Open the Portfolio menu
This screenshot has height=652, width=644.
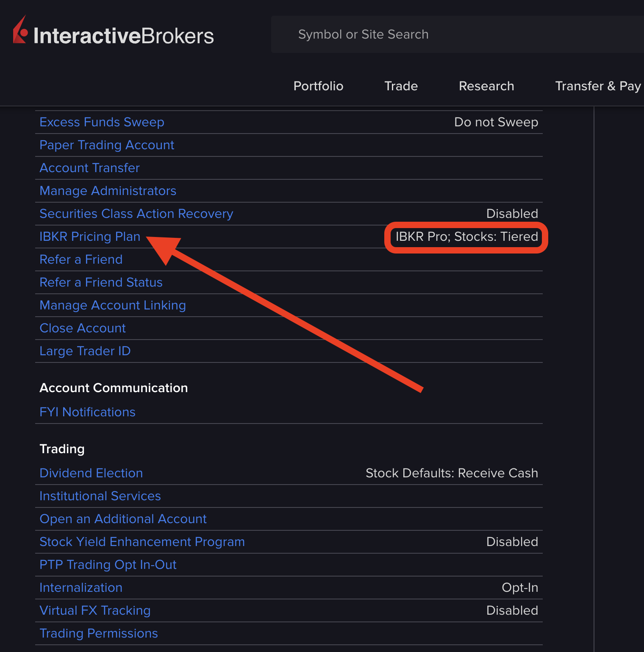point(318,86)
